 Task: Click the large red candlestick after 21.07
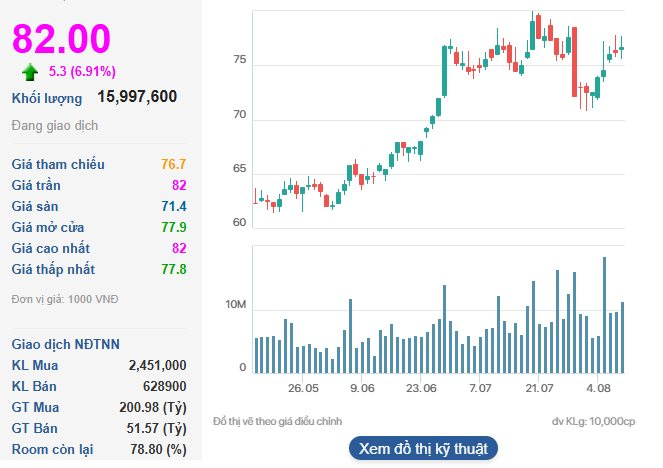coord(575,62)
